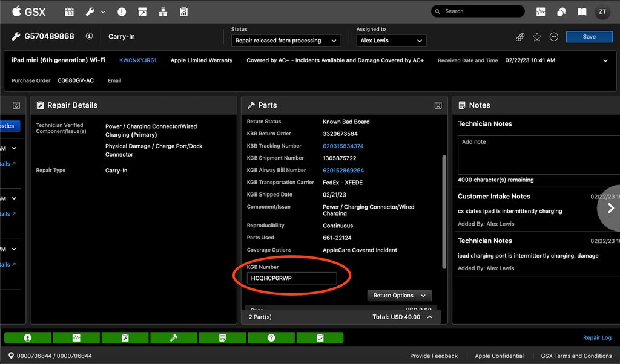Open the customer step in progress bar

tap(28, 338)
